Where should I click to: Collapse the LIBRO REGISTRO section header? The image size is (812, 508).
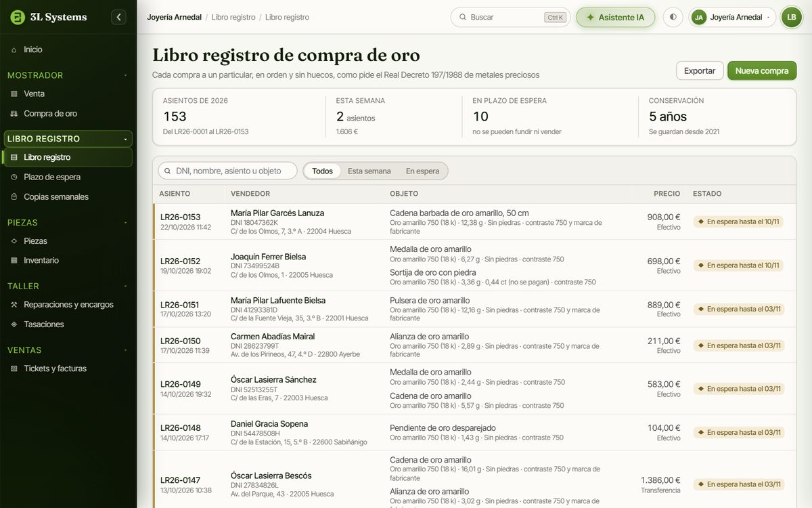[68, 139]
